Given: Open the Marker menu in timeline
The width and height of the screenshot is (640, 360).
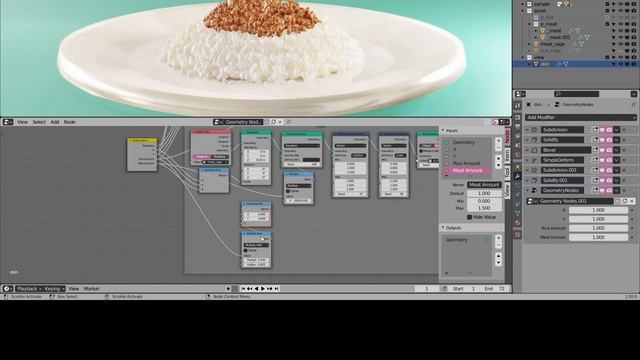Looking at the screenshot, I should (91, 289).
